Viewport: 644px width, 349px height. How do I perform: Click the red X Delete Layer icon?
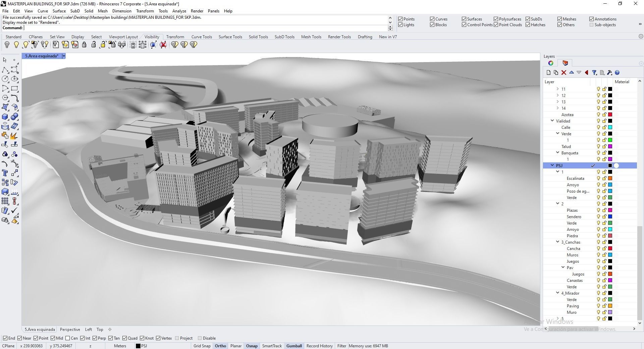click(x=564, y=72)
